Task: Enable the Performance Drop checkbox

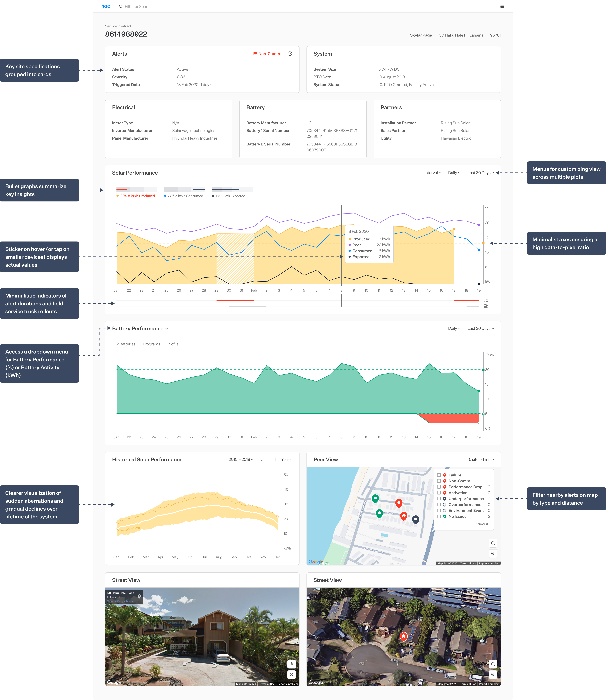Action: [x=439, y=487]
